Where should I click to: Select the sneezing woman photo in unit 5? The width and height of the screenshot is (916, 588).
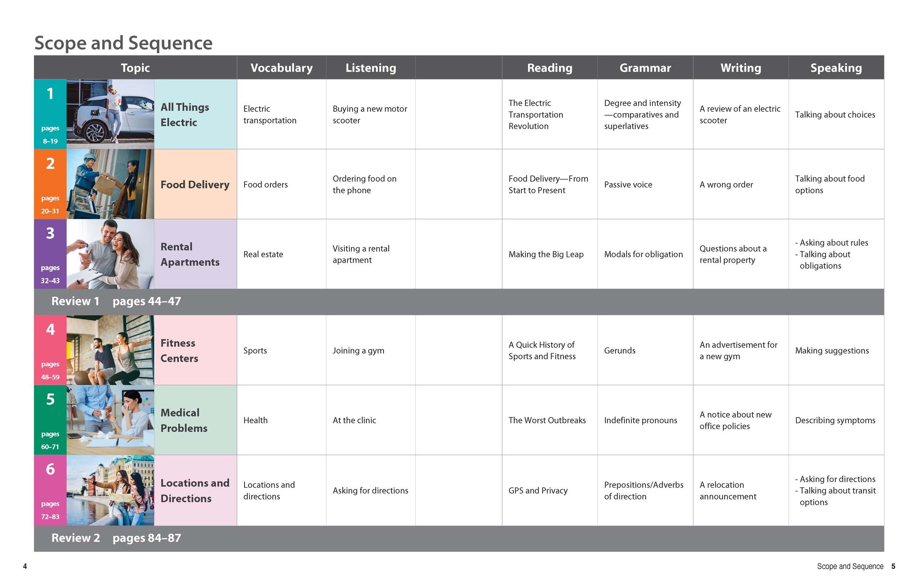pyautogui.click(x=110, y=420)
